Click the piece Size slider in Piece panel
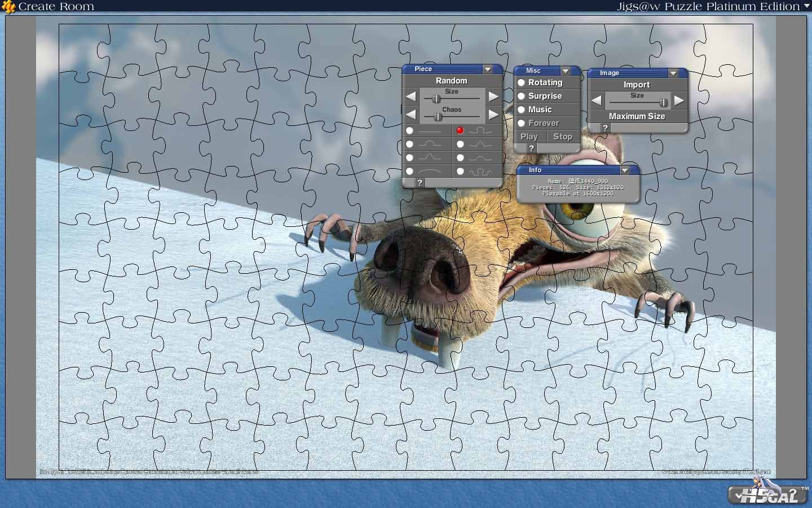The width and height of the screenshot is (812, 508). (435, 99)
